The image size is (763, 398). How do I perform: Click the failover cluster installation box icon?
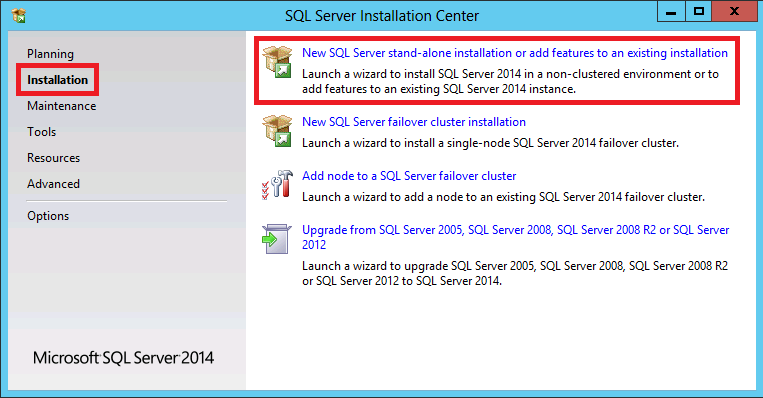(x=277, y=131)
